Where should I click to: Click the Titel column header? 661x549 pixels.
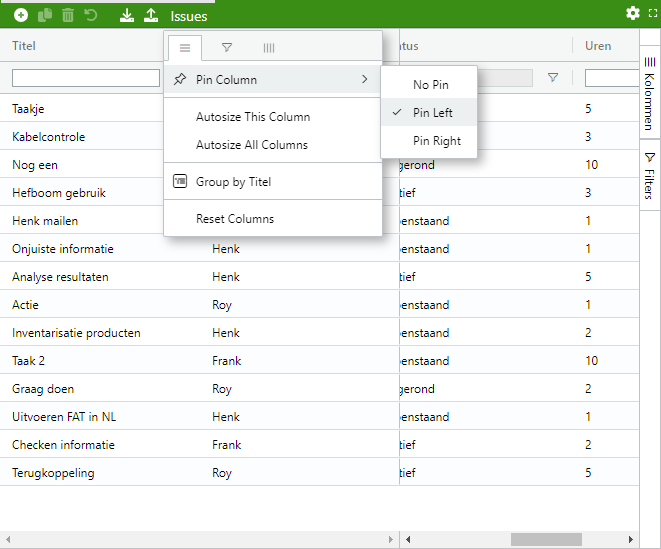click(24, 46)
